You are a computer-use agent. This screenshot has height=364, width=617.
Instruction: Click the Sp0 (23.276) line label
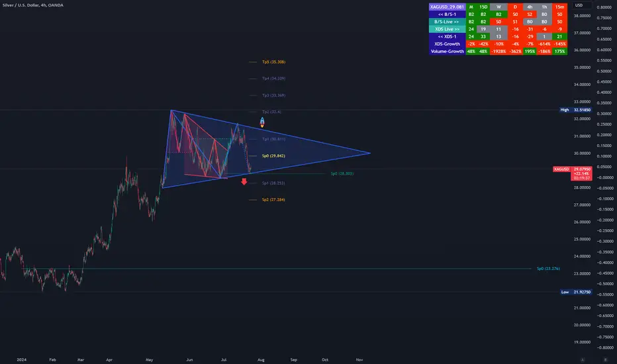tap(548, 269)
